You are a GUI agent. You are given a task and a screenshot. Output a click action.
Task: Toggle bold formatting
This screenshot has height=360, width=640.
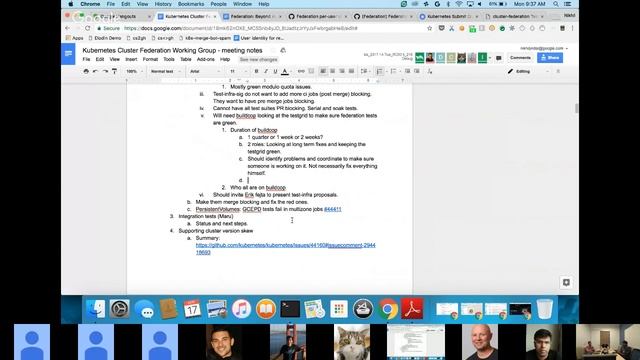pyautogui.click(x=256, y=71)
